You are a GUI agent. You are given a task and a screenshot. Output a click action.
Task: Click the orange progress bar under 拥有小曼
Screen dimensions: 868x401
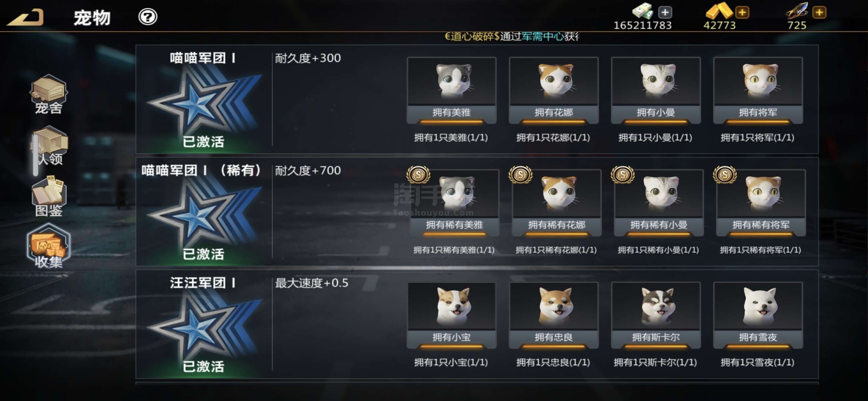coord(656,121)
